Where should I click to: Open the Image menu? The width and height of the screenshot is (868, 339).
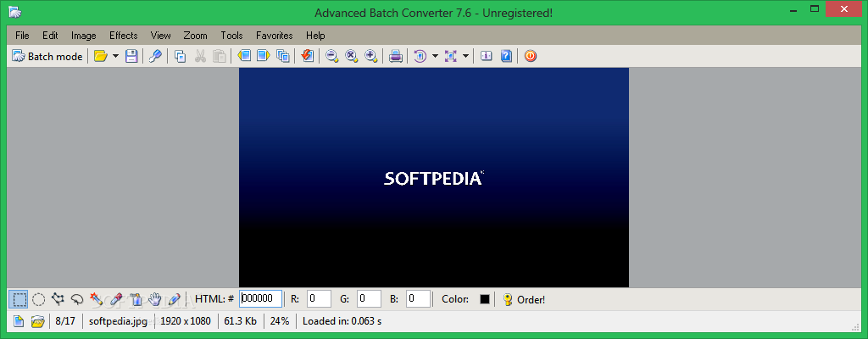coord(84,36)
